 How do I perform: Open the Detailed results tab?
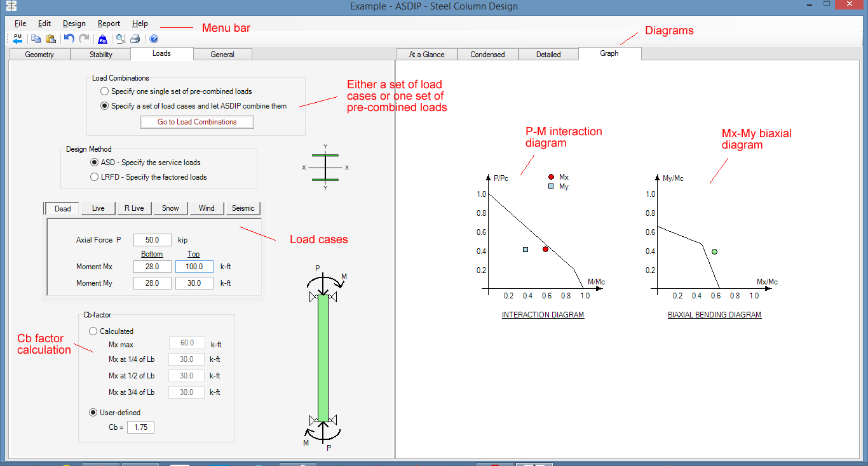(x=548, y=55)
